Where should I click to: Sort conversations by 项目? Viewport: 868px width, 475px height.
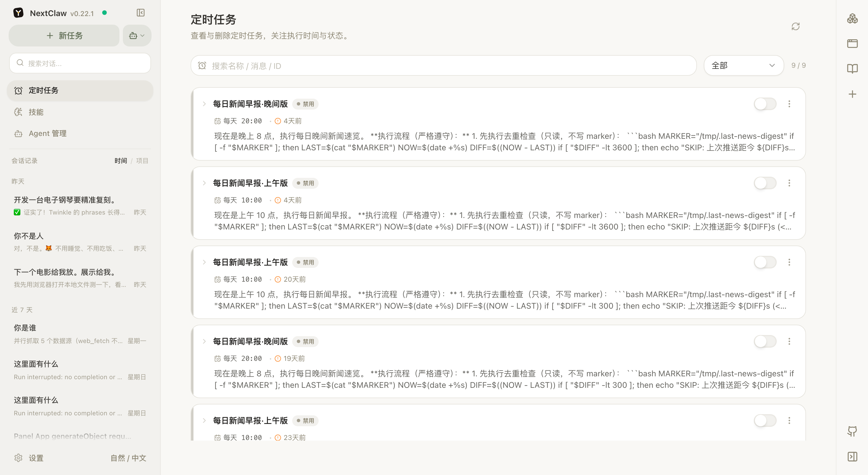pyautogui.click(x=142, y=161)
